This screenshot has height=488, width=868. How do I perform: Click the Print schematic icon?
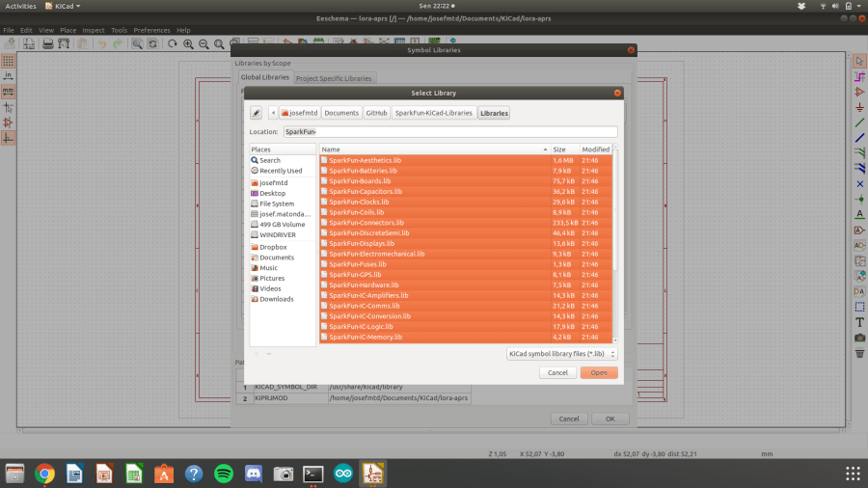[x=47, y=43]
